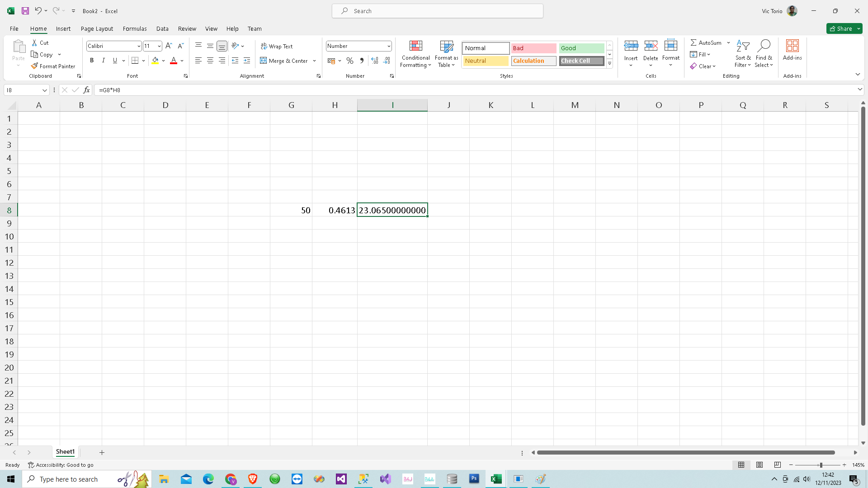Open Conditional Formatting menu

tap(415, 54)
